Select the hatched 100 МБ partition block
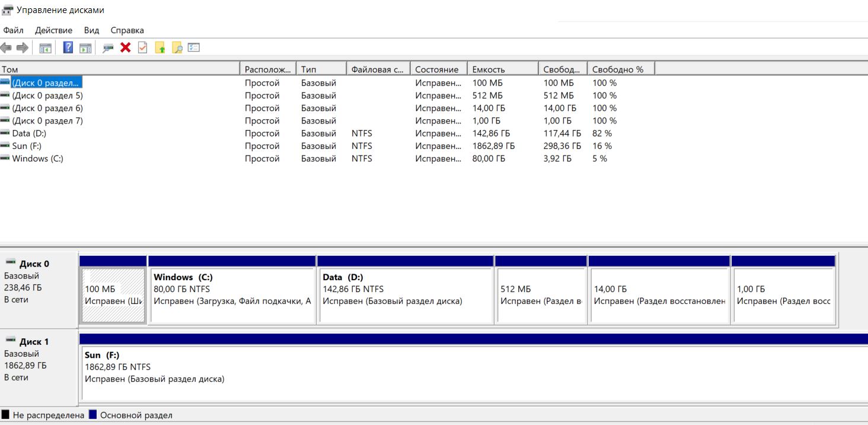 pyautogui.click(x=113, y=290)
